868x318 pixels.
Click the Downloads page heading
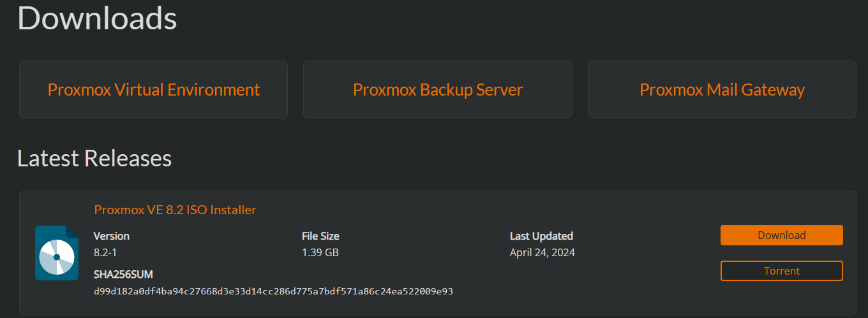point(97,18)
